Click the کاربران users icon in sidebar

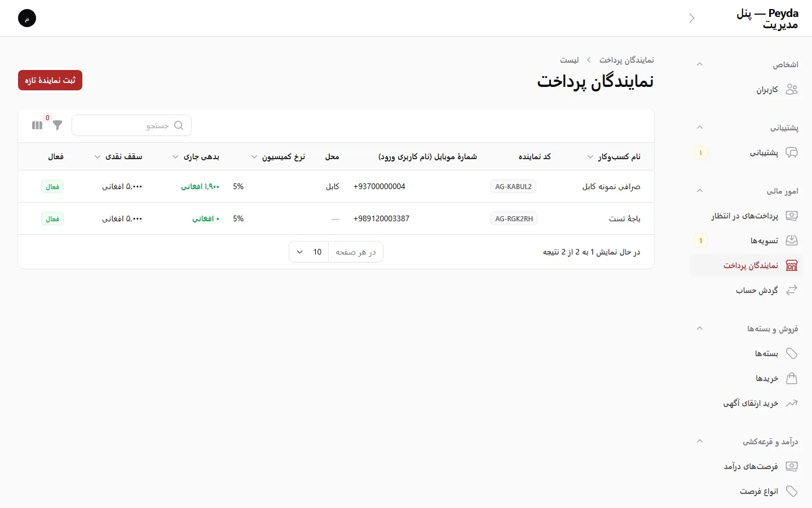pyautogui.click(x=792, y=90)
